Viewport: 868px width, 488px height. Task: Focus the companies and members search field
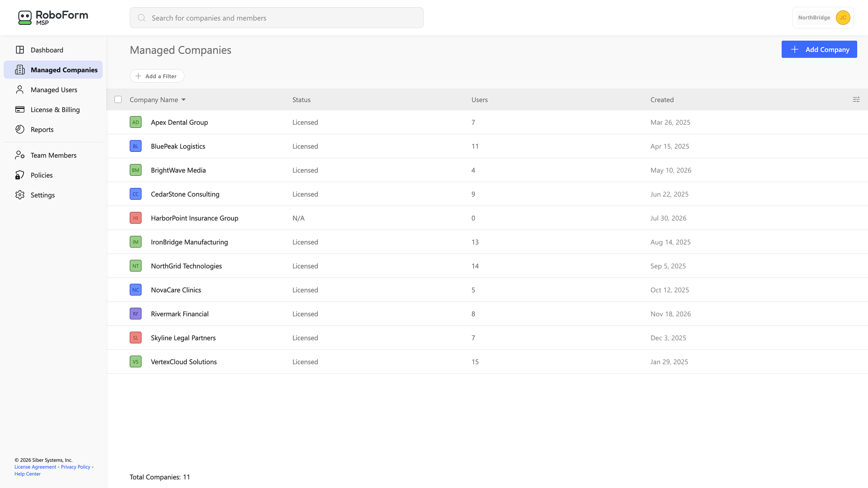[277, 18]
